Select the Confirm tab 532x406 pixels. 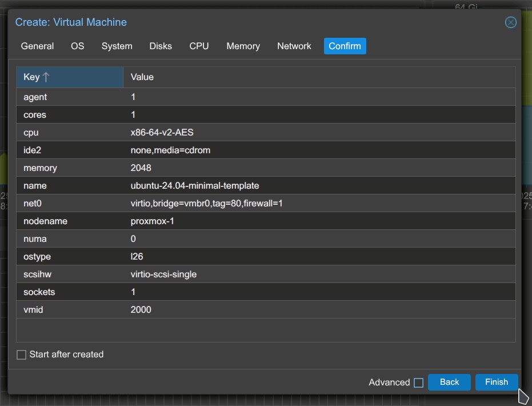[345, 46]
